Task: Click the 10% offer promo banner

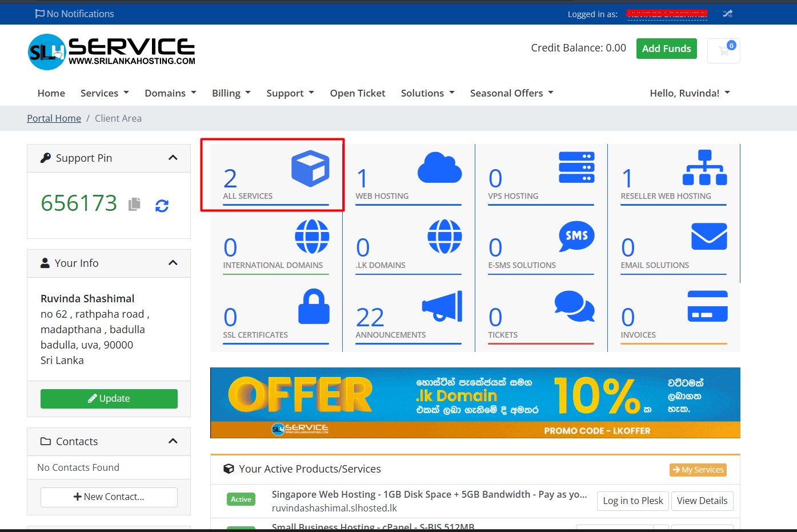Action: 475,403
